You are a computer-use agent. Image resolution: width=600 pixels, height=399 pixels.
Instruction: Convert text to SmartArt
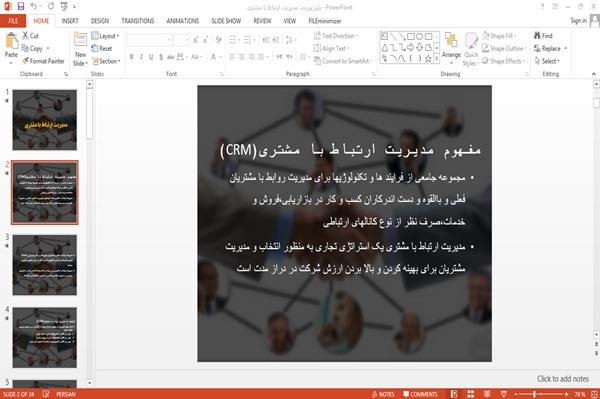click(x=342, y=61)
